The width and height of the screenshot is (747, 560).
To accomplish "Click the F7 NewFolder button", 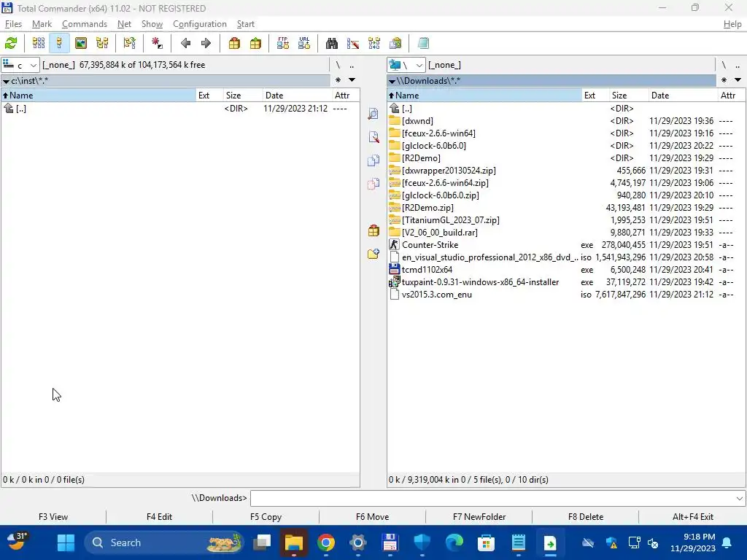I will tap(479, 517).
